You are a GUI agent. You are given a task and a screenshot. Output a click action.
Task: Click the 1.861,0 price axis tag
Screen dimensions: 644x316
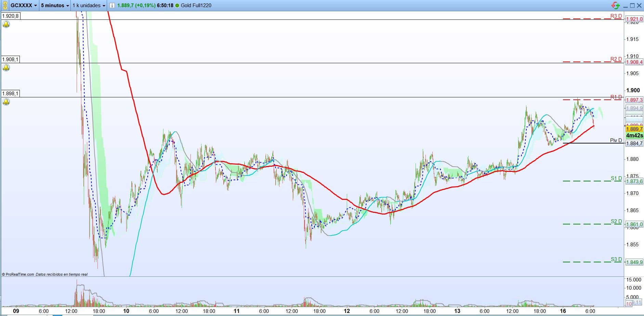coord(634,224)
